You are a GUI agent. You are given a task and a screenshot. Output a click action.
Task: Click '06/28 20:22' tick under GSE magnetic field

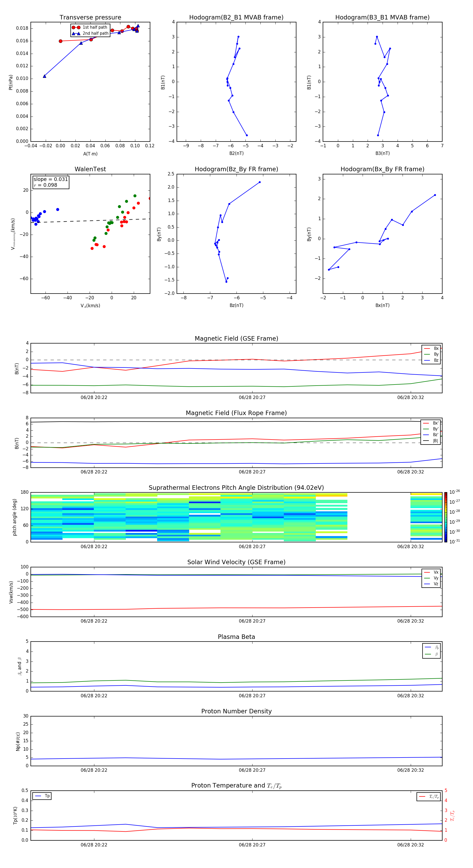(94, 398)
